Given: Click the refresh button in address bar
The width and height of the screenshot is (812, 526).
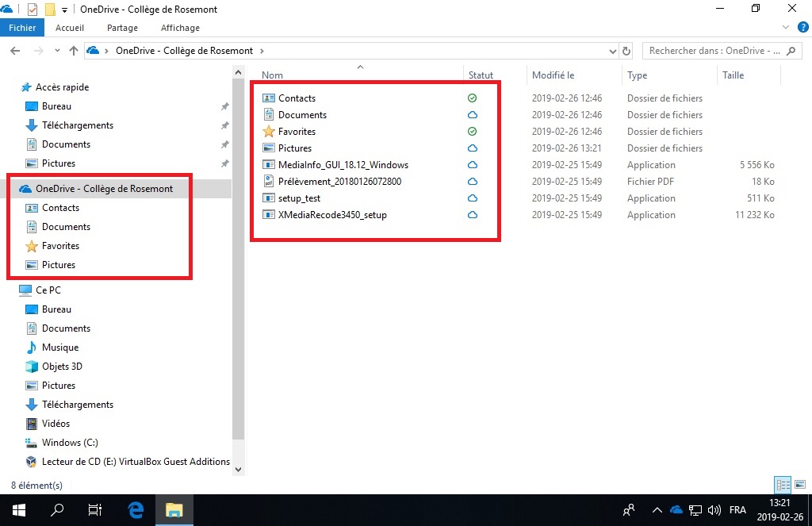Looking at the screenshot, I should 626,51.
